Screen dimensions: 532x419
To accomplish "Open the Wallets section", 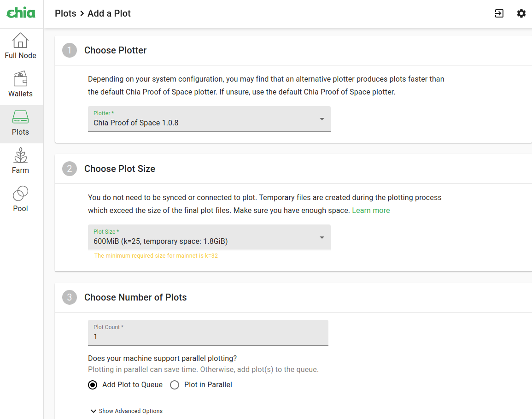I will 20,84.
